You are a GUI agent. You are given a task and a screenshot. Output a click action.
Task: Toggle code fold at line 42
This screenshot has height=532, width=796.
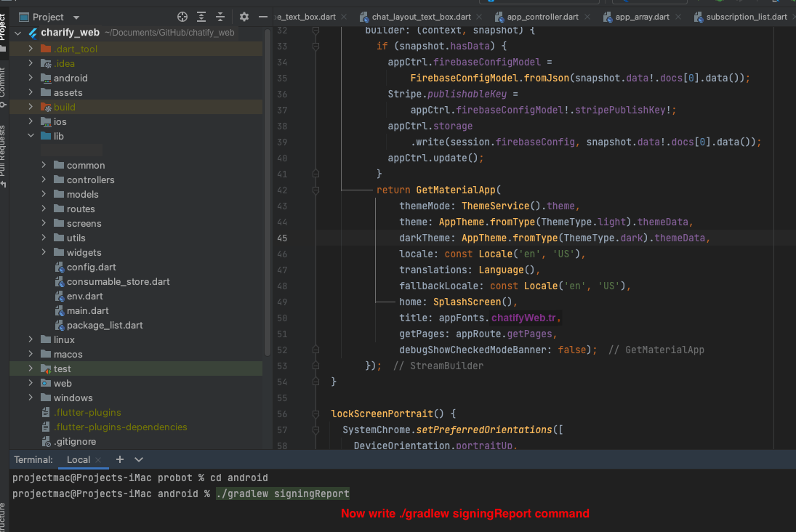[x=315, y=190]
